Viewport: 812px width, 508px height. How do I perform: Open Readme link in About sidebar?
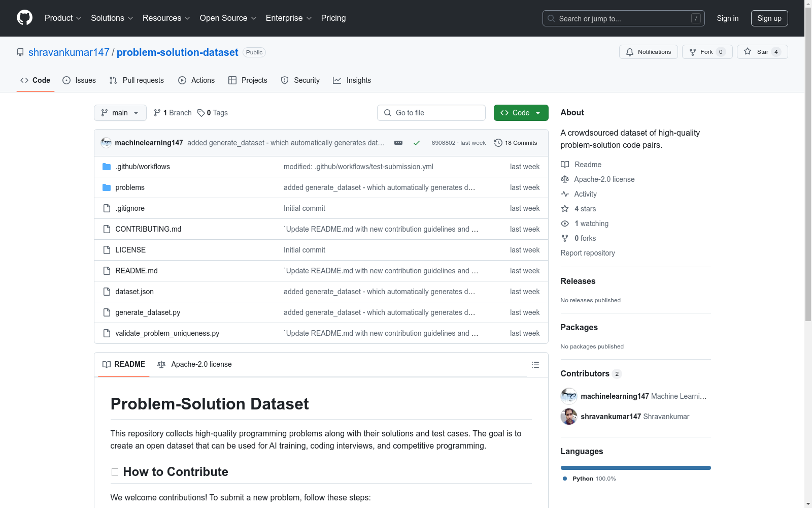coord(581,165)
